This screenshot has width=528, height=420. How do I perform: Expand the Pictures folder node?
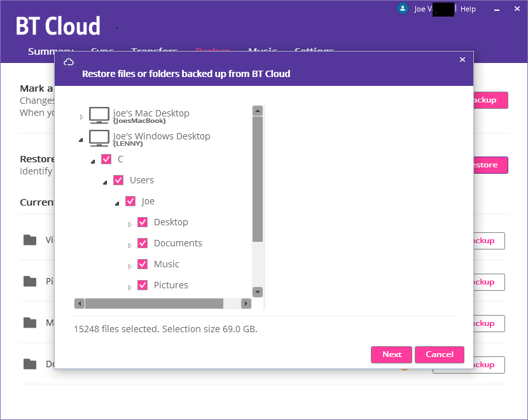pyautogui.click(x=130, y=288)
